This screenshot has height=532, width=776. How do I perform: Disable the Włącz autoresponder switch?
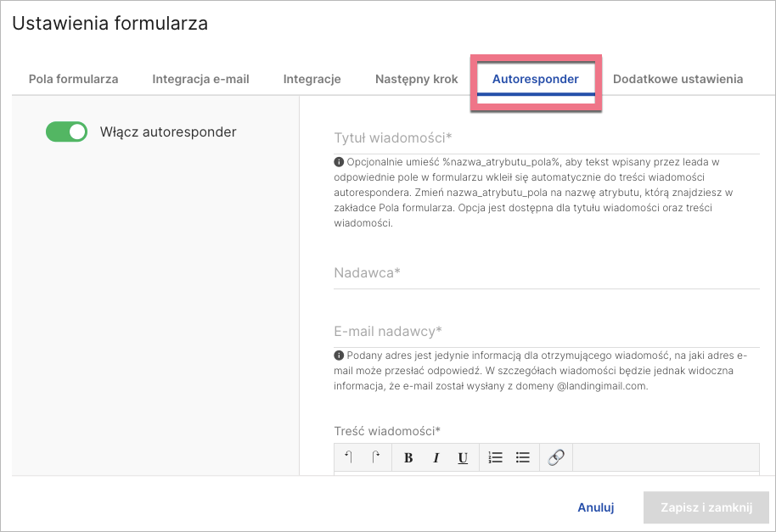pos(66,132)
